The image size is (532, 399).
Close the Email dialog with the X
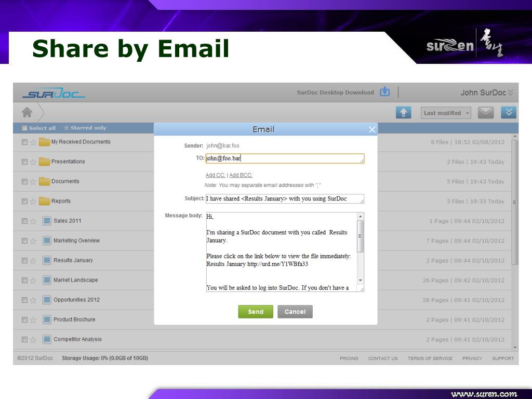[372, 129]
